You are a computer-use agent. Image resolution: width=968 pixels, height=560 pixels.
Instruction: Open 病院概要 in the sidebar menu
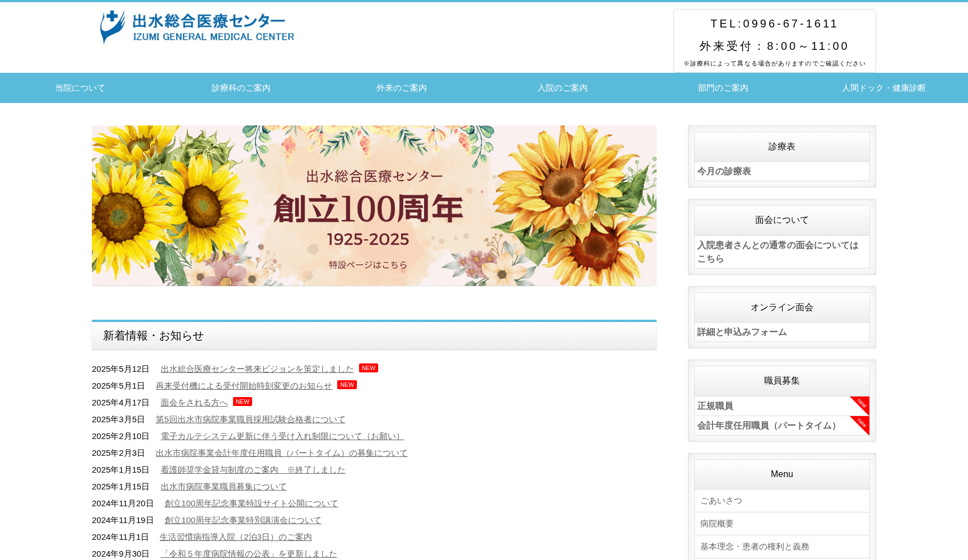click(x=716, y=524)
